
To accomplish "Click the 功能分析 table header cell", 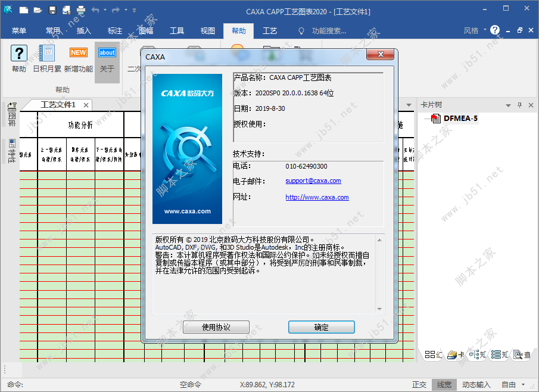I will [x=80, y=125].
